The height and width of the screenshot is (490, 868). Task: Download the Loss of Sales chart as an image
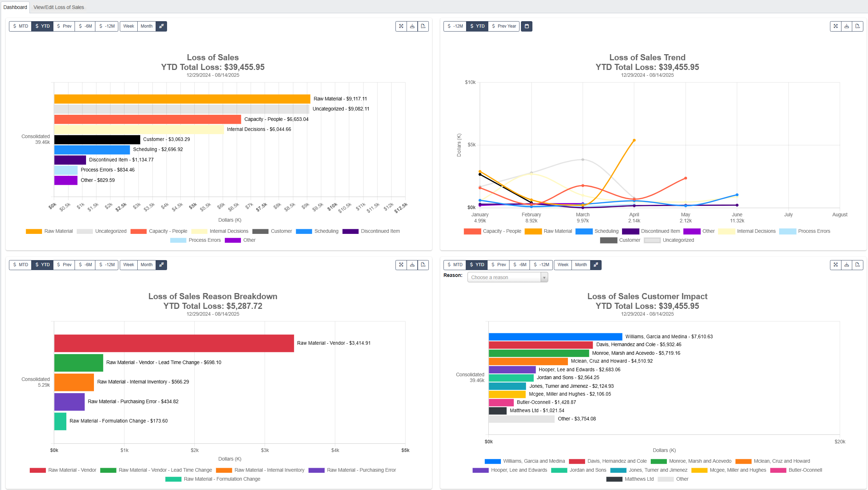pos(412,26)
